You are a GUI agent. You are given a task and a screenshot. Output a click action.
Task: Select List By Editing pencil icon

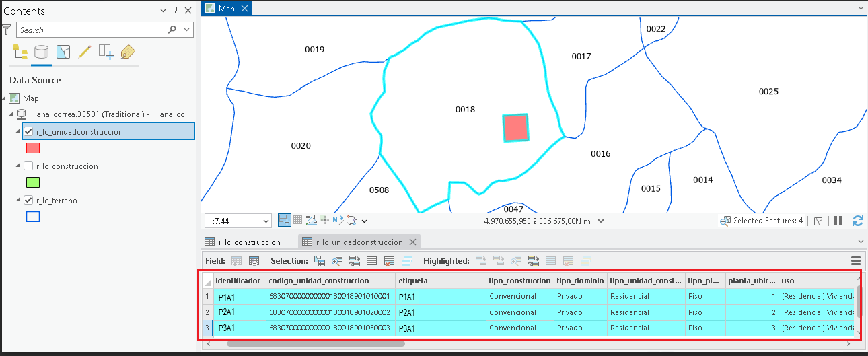[85, 52]
